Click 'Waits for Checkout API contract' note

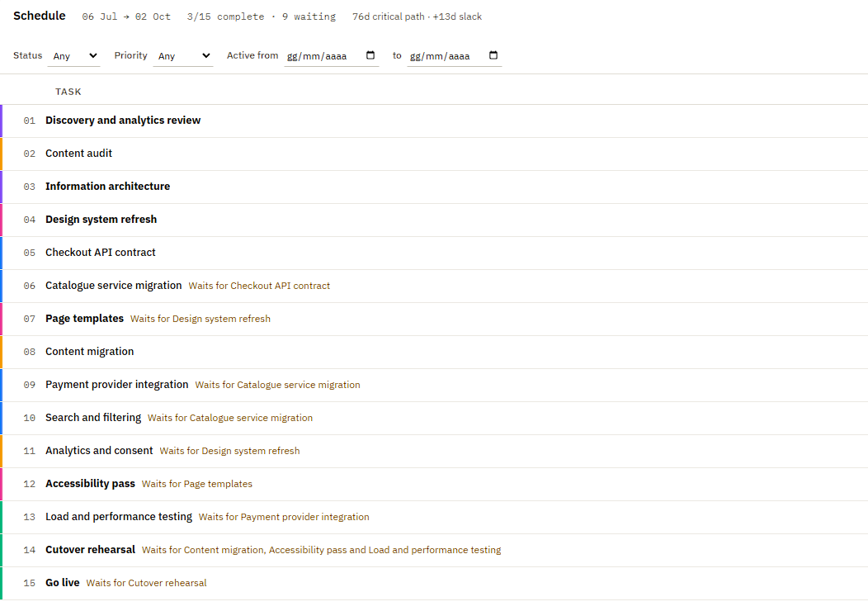click(x=259, y=286)
